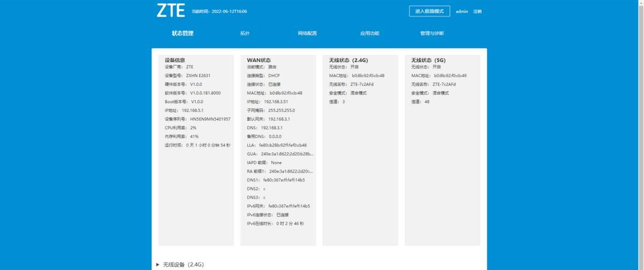
Task: Click the DNS: 192.168.3.1 row
Action: click(x=265, y=127)
